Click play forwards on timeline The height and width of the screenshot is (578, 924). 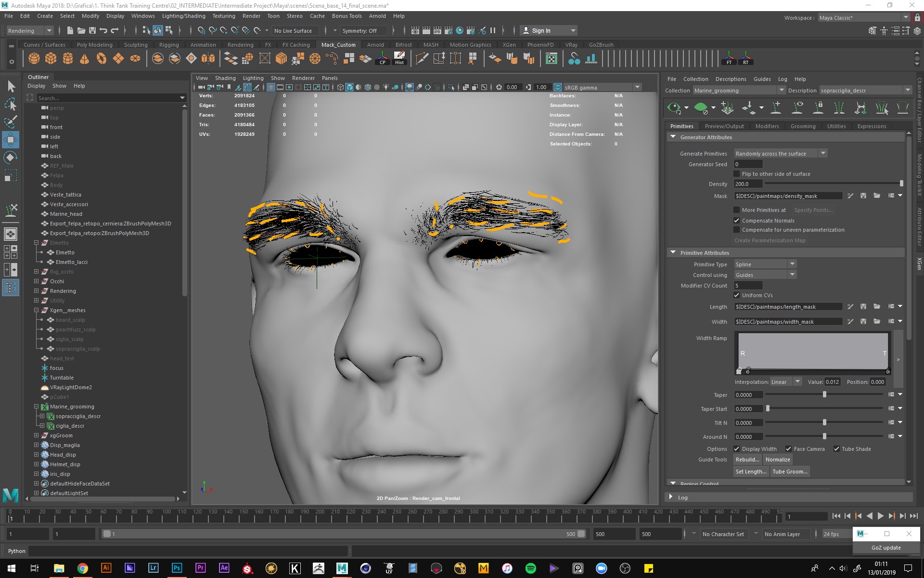880,516
